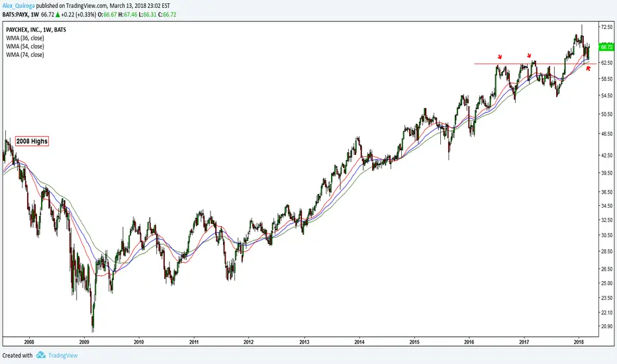Select the WMA (36, close) indicator label
The height and width of the screenshot is (364, 617).
(x=24, y=38)
